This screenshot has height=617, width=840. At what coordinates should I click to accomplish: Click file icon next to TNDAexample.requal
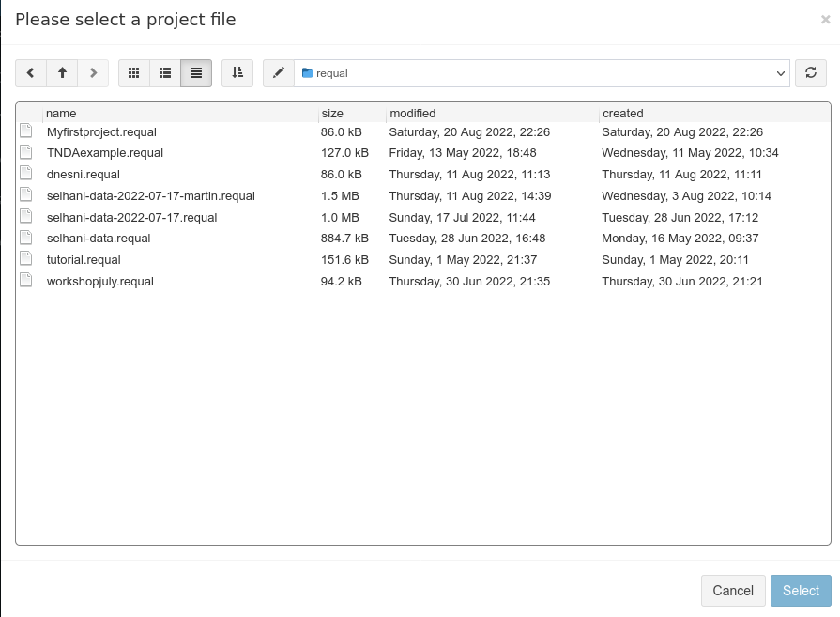[x=25, y=152]
